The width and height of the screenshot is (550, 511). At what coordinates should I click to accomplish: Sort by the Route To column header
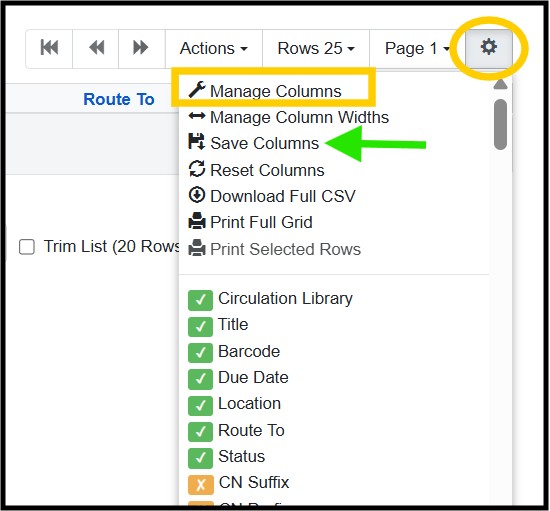click(x=119, y=99)
